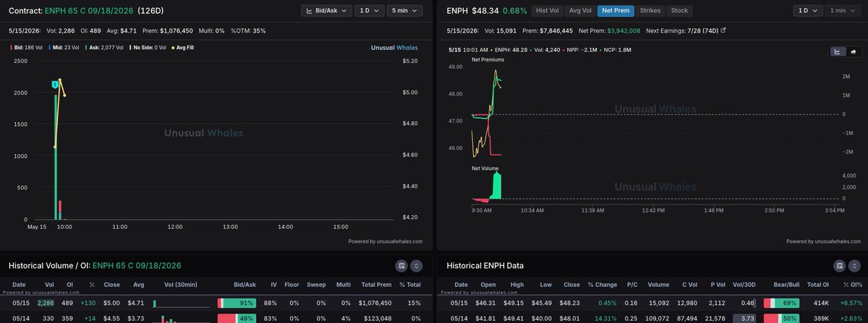Click green Net Volume area on ENPH chart
Image resolution: width=868 pixels, height=323 pixels.
click(496, 188)
